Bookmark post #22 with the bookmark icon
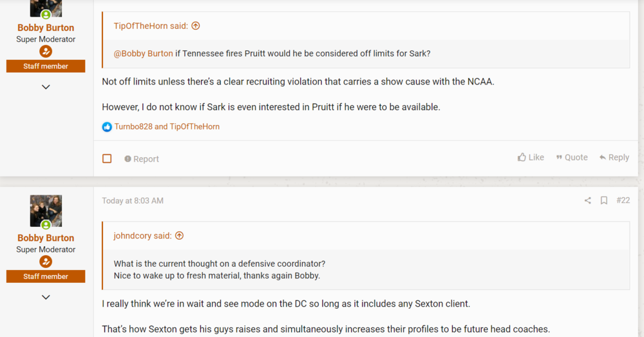This screenshot has width=644, height=337. [x=604, y=200]
